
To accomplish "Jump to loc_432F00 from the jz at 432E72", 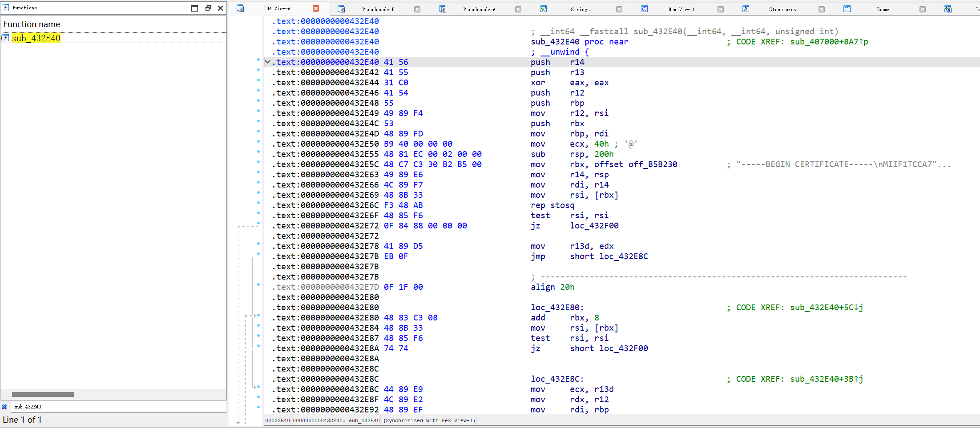I will [594, 226].
